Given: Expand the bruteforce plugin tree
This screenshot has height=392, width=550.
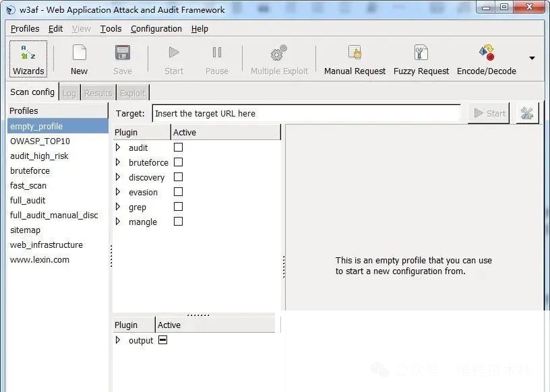Looking at the screenshot, I should point(118,162).
